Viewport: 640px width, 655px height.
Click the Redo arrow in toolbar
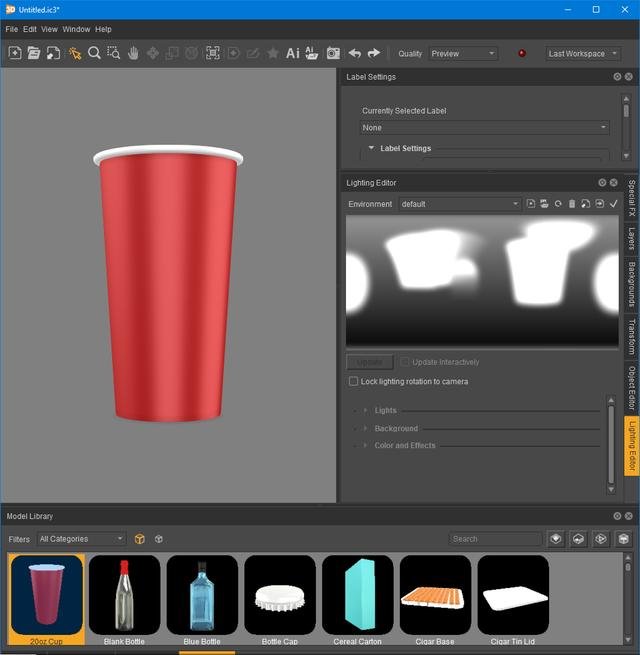[x=374, y=53]
